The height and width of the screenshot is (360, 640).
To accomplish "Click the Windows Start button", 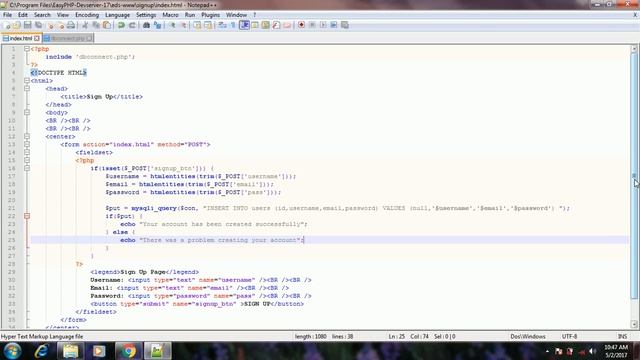I will click(12, 351).
